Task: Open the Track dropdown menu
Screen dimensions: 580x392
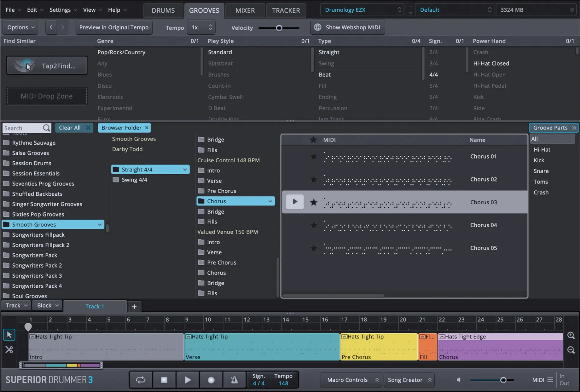Action: coord(16,305)
